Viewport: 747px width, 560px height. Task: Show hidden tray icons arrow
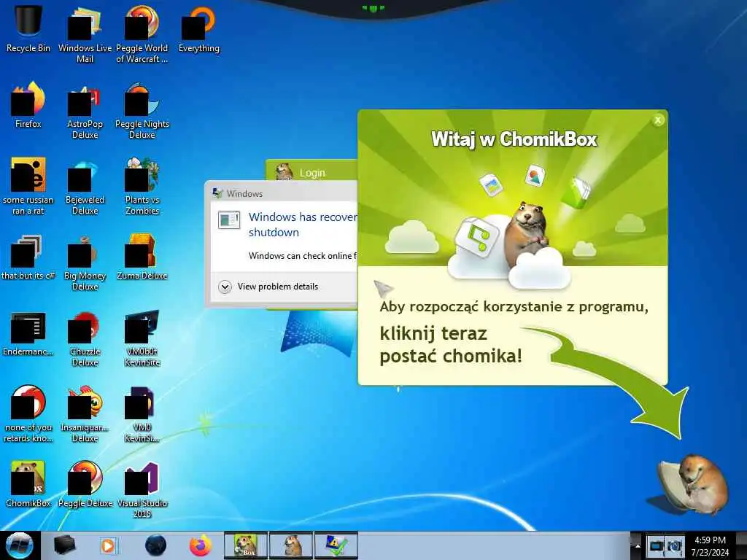[x=638, y=545]
